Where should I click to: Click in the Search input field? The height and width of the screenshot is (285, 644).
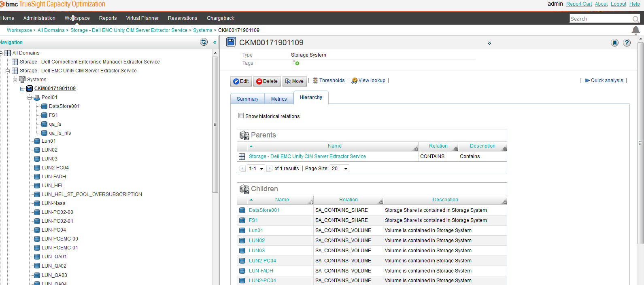point(601,19)
